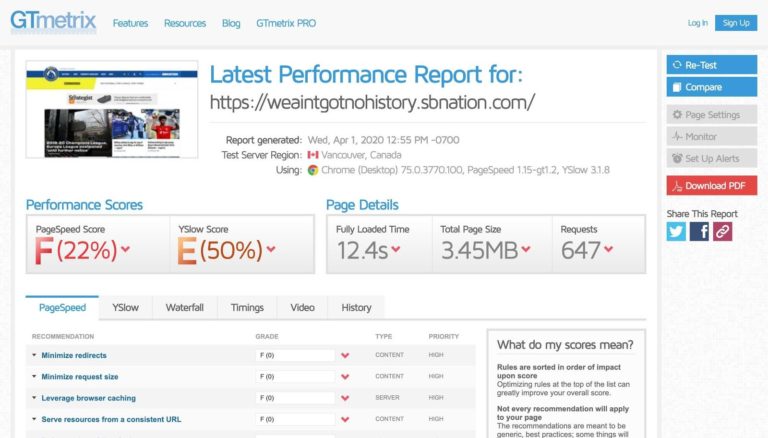Click the 12.4s loaded time value
Image resolution: width=768 pixels, height=438 pixels.
coord(362,251)
